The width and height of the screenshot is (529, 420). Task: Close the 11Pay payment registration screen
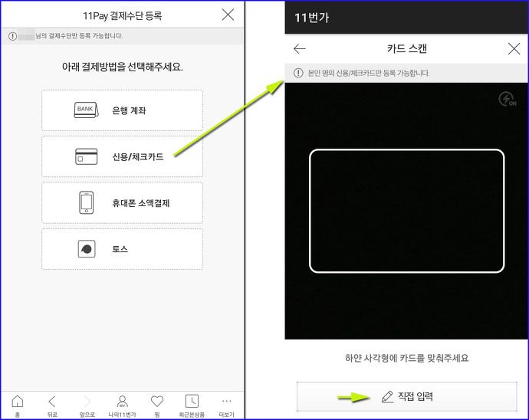(x=228, y=15)
